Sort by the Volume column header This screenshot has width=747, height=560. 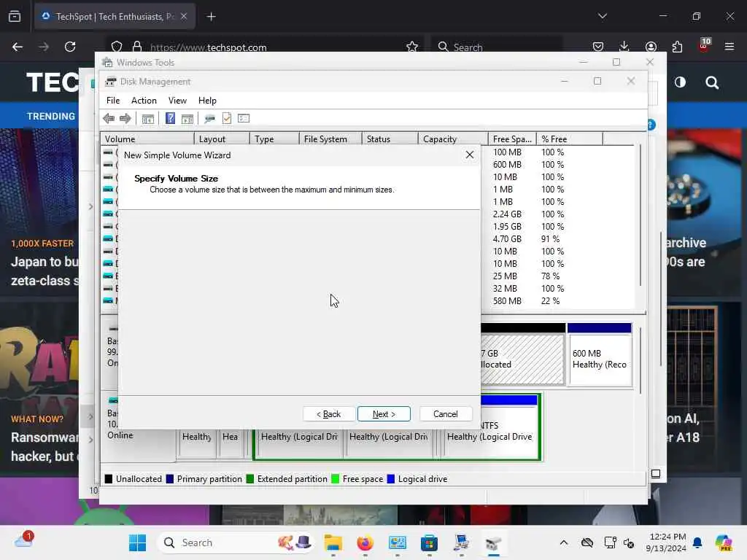(x=147, y=139)
